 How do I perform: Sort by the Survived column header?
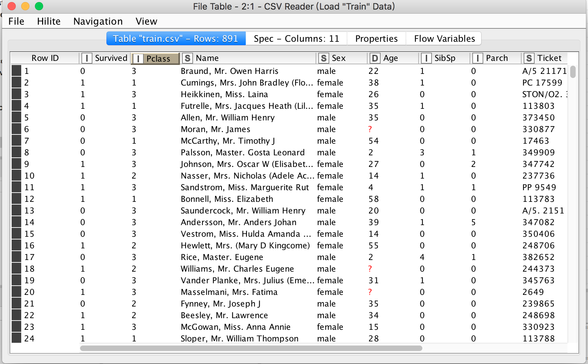[x=105, y=58]
